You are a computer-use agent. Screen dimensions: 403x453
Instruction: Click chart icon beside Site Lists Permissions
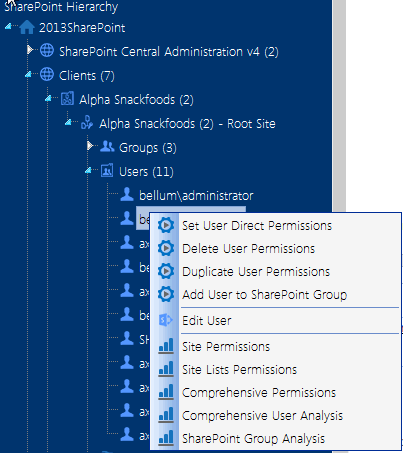[x=166, y=369]
